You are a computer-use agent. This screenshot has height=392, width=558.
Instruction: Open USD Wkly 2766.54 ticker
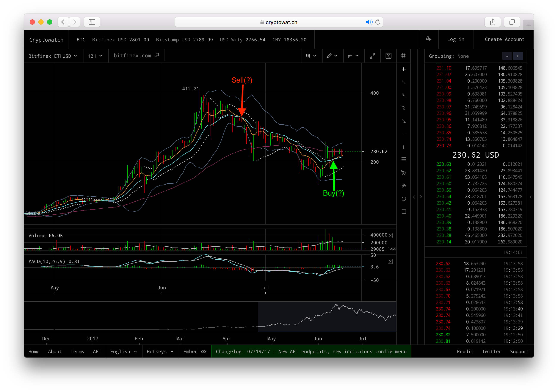point(243,40)
